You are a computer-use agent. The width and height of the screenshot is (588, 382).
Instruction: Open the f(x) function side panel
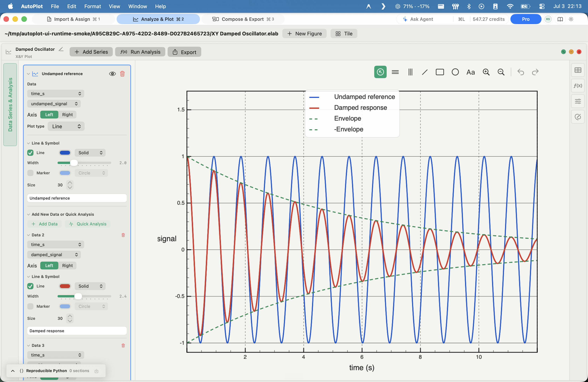point(578,86)
